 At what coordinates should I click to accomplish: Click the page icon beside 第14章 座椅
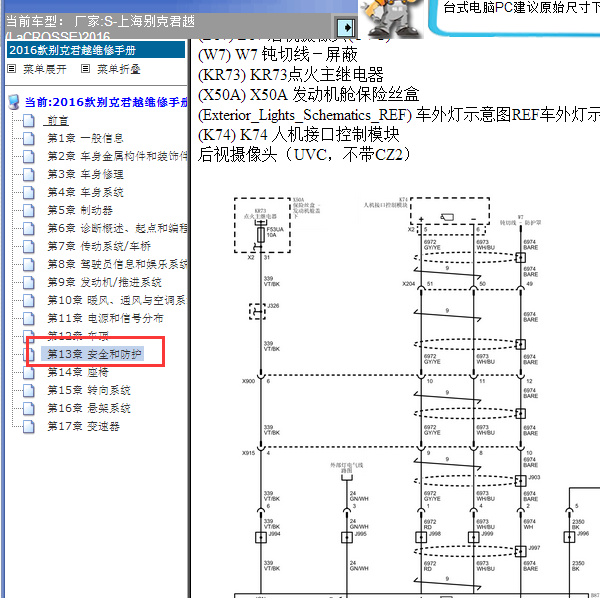point(29,373)
